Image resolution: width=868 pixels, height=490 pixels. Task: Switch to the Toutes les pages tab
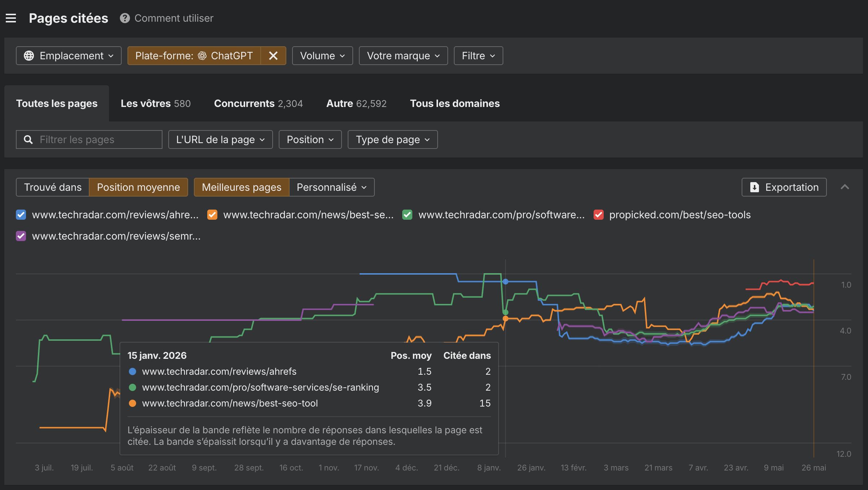(57, 103)
